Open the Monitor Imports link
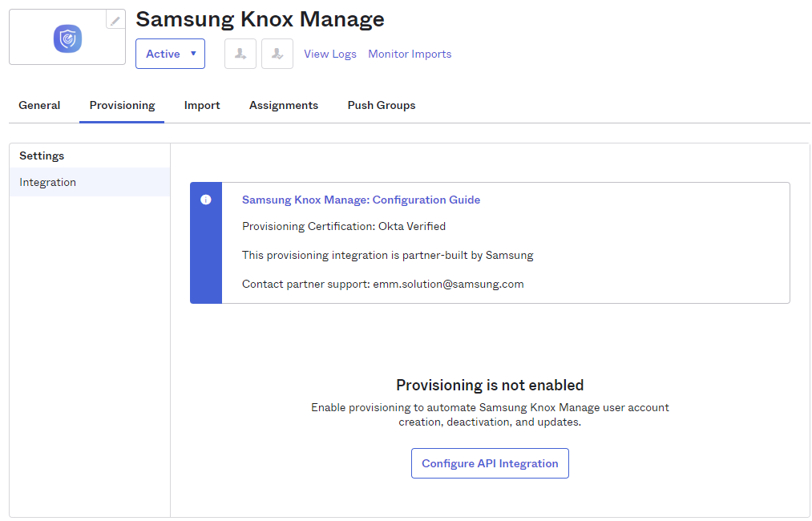Image resolution: width=812 pixels, height=521 pixels. pyautogui.click(x=410, y=54)
